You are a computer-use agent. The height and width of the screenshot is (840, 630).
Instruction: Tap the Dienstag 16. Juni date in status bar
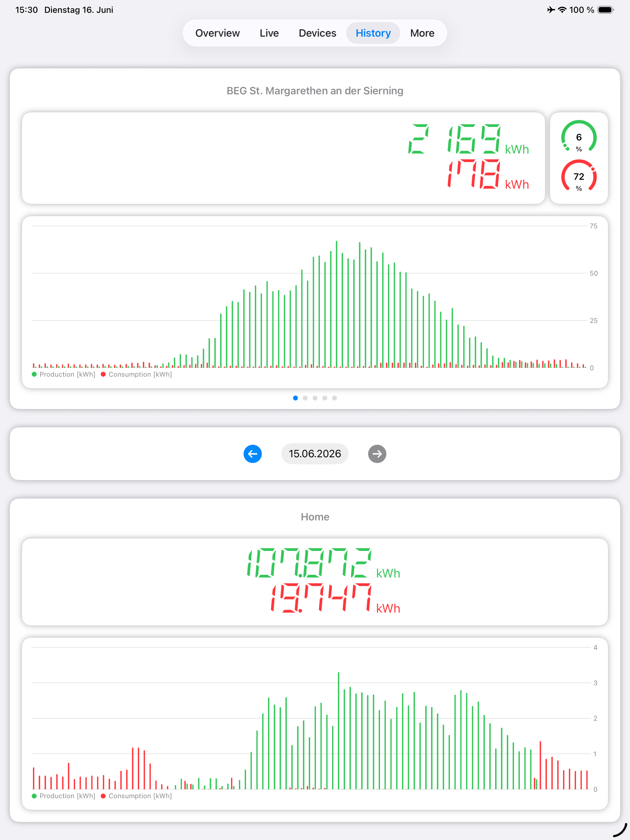click(x=79, y=10)
